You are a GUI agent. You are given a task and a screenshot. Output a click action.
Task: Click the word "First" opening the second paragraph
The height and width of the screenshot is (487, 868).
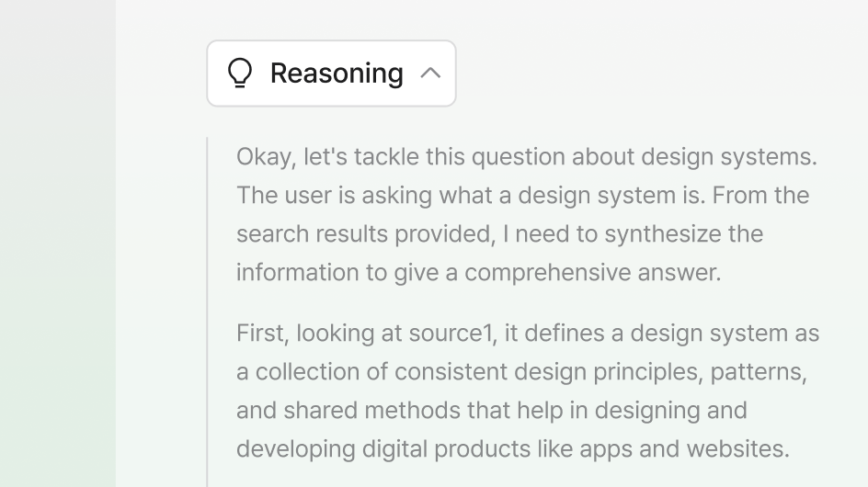click(x=261, y=334)
